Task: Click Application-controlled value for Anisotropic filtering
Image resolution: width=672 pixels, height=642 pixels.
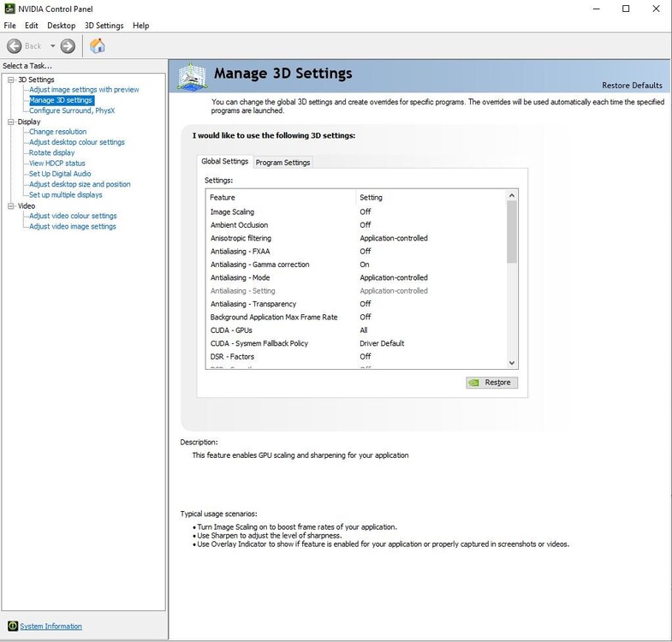Action: pos(394,238)
